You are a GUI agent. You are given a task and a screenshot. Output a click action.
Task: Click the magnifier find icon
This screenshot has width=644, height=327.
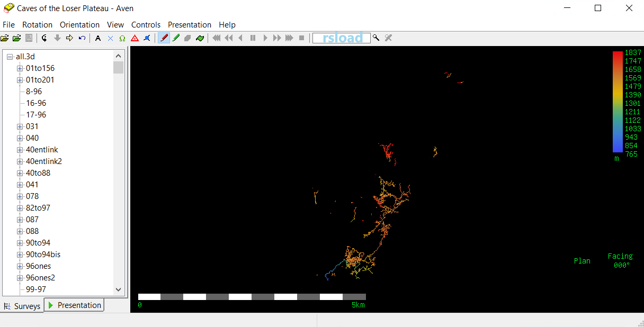click(x=376, y=38)
